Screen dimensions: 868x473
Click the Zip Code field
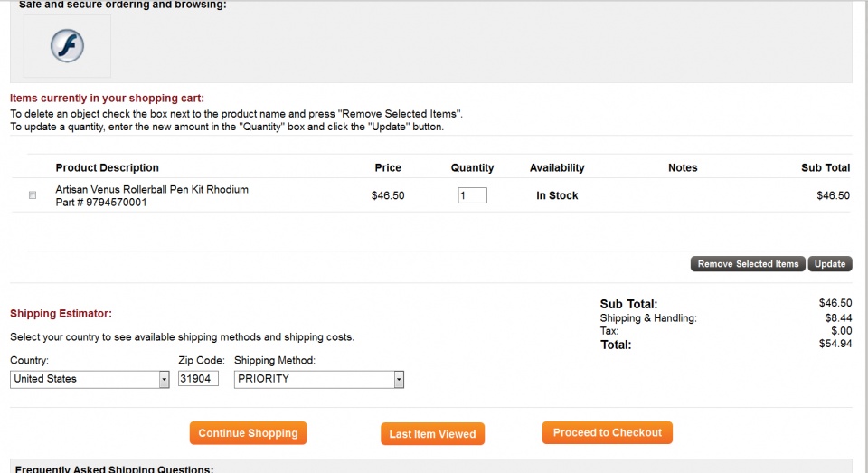pyautogui.click(x=198, y=379)
